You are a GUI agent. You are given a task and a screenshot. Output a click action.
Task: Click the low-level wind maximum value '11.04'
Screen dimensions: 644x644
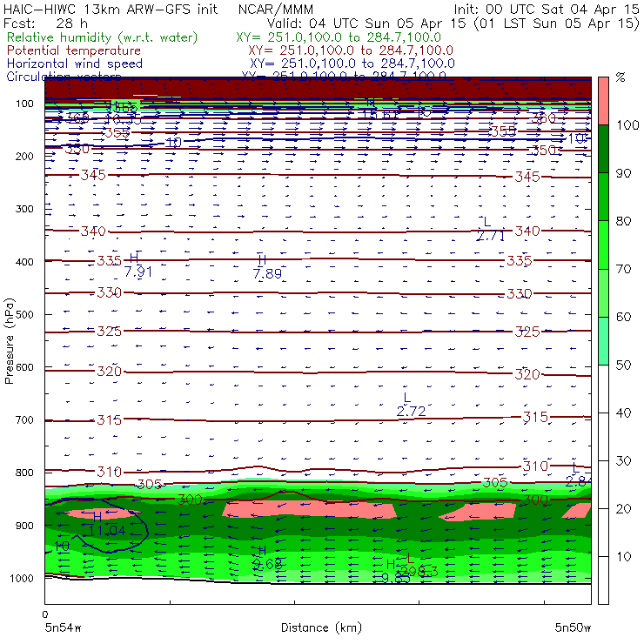107,531
